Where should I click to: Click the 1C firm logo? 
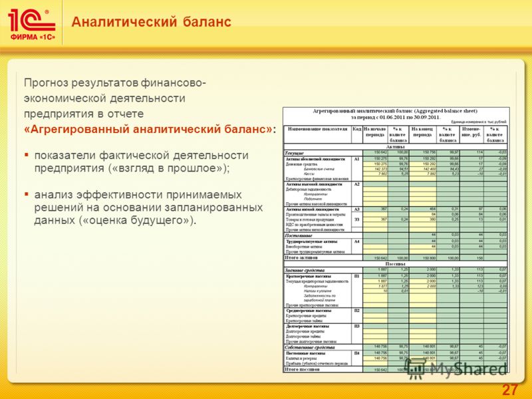tap(31, 24)
